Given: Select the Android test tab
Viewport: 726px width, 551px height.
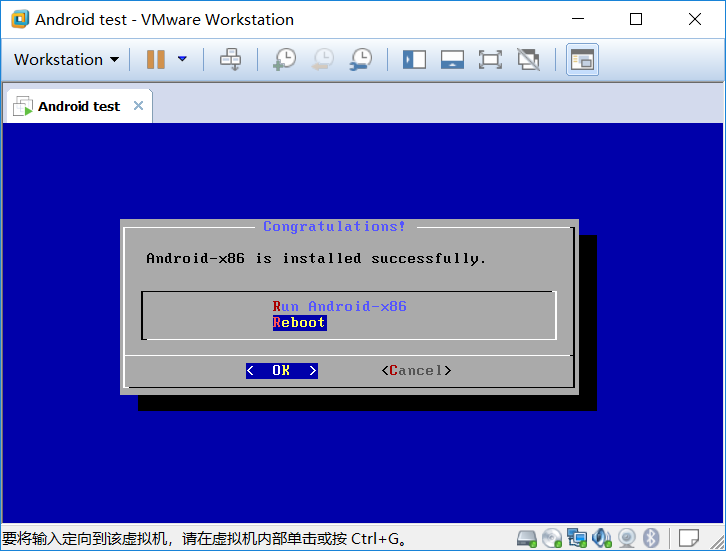Looking at the screenshot, I should point(78,106).
